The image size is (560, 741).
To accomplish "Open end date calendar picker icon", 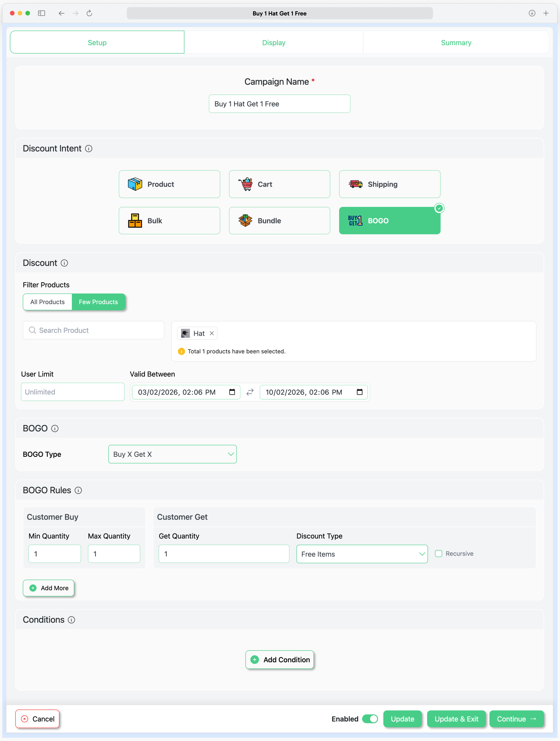I will (x=360, y=392).
